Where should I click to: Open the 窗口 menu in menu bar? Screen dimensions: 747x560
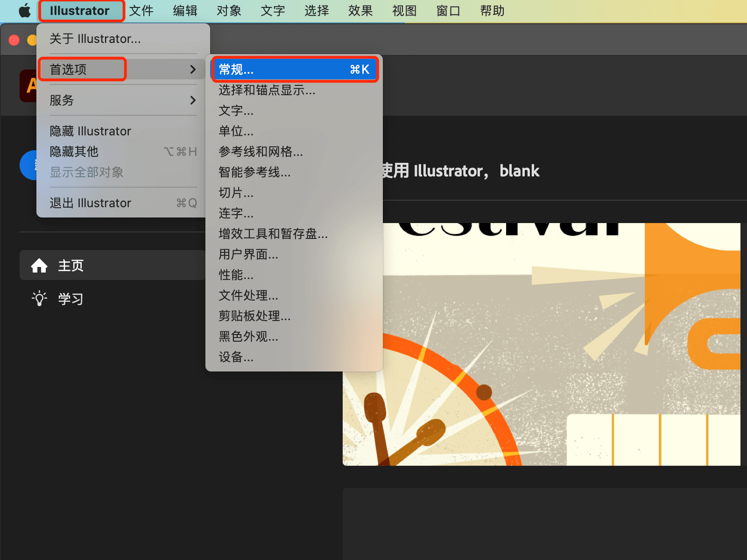pyautogui.click(x=448, y=11)
